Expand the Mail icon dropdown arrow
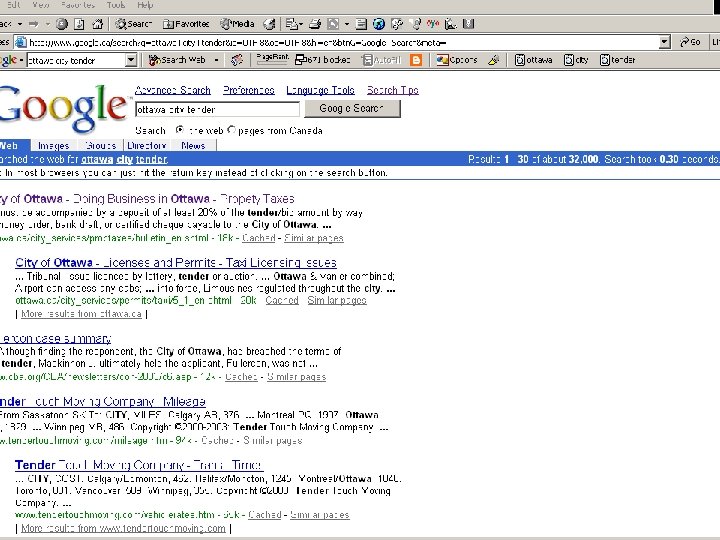Viewport: 720px width, 540px height. click(301, 24)
